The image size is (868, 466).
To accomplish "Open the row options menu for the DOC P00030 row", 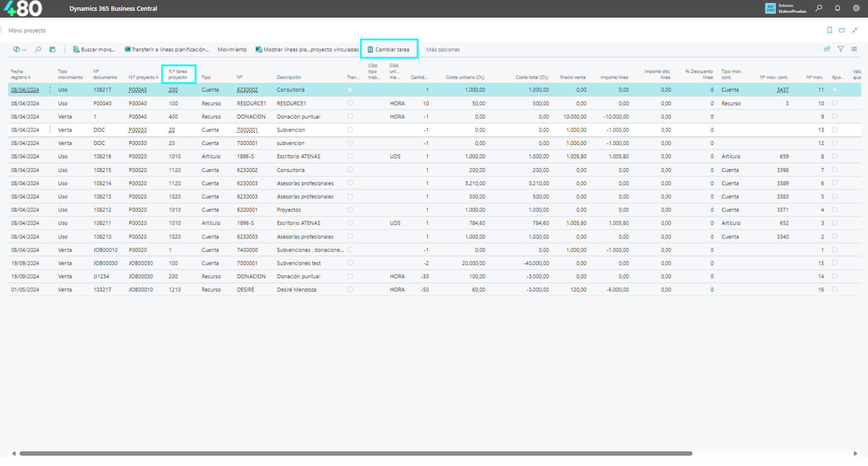I will (50, 130).
